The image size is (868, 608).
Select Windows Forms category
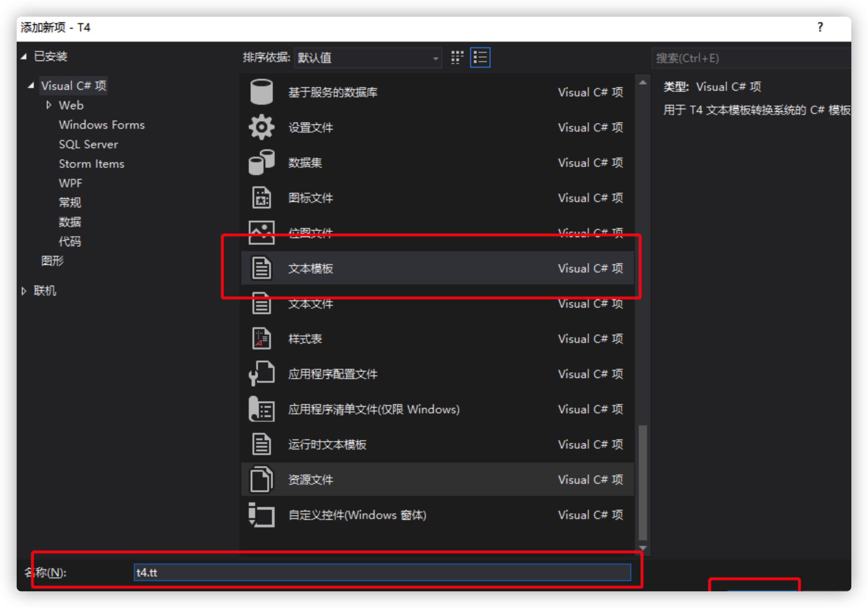(101, 125)
